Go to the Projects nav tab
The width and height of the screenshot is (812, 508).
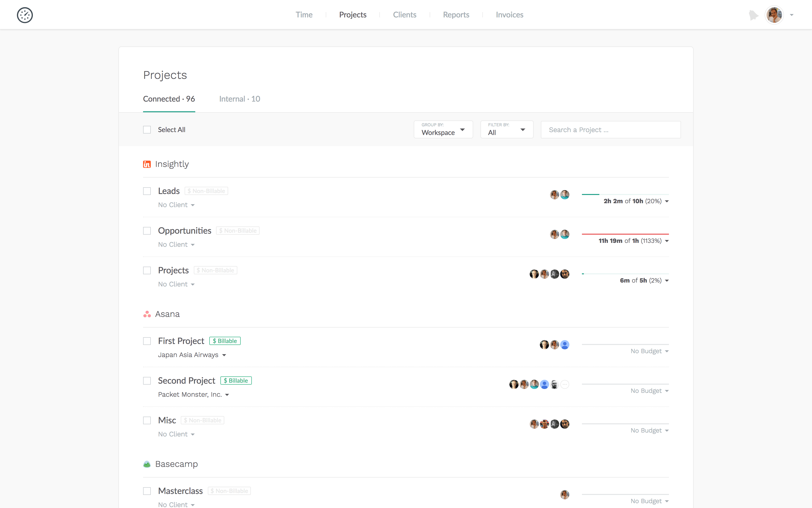[353, 15]
